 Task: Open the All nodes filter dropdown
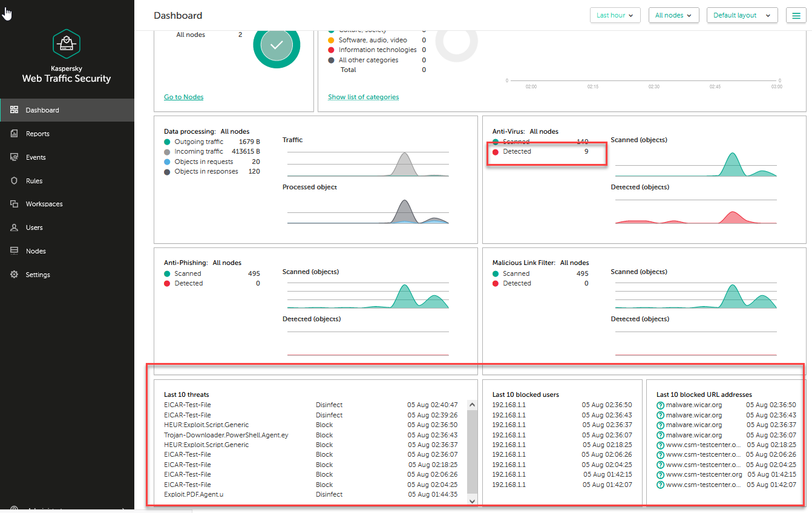(673, 16)
